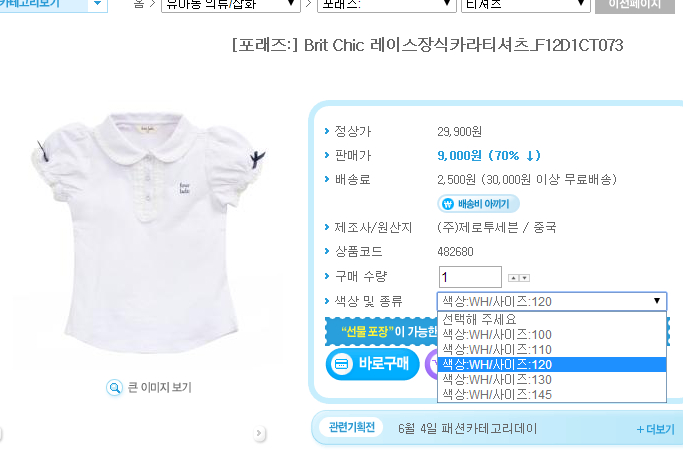The image size is (683, 455).
Task: Increase quantity with the up arrow
Action: click(514, 278)
